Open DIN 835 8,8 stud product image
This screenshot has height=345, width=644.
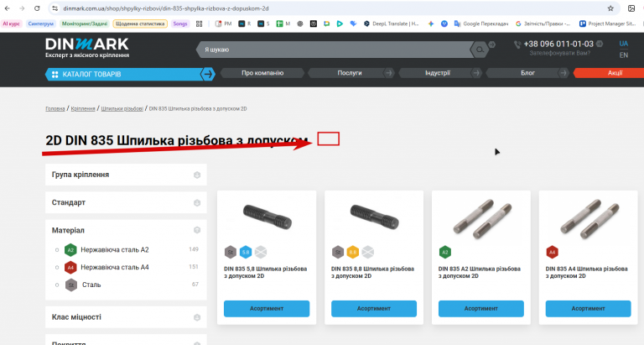pyautogui.click(x=375, y=217)
